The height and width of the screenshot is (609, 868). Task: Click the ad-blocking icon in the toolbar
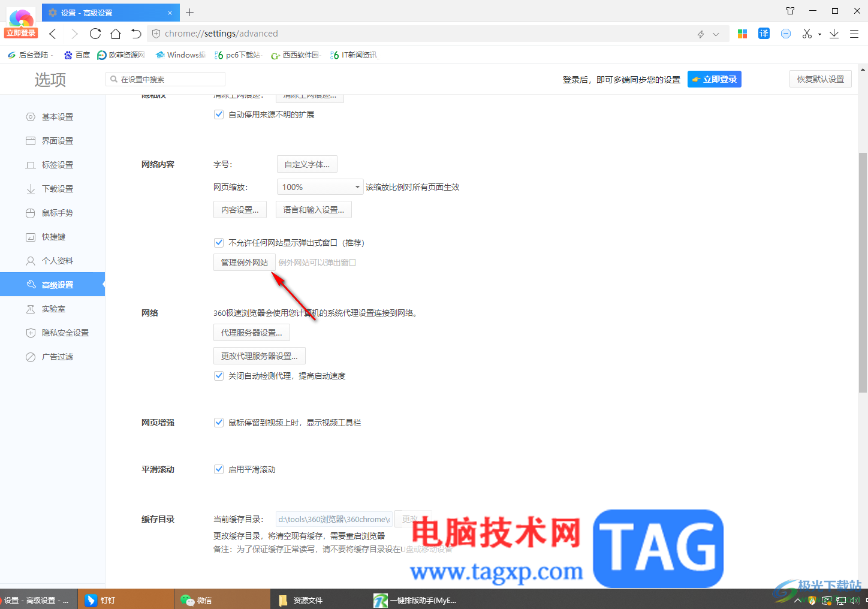point(786,33)
